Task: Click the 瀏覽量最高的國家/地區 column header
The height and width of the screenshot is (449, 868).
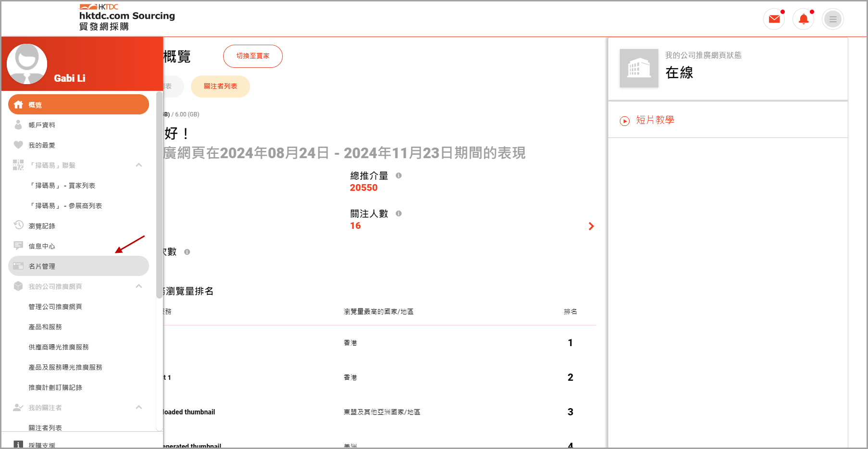Action: 378,312
